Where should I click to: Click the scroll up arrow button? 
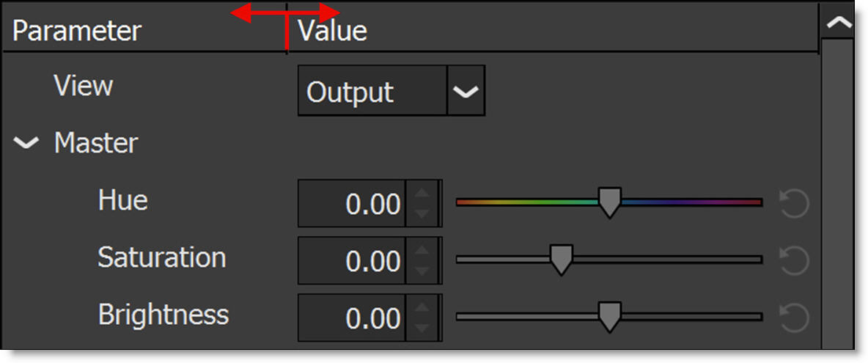pyautogui.click(x=839, y=23)
